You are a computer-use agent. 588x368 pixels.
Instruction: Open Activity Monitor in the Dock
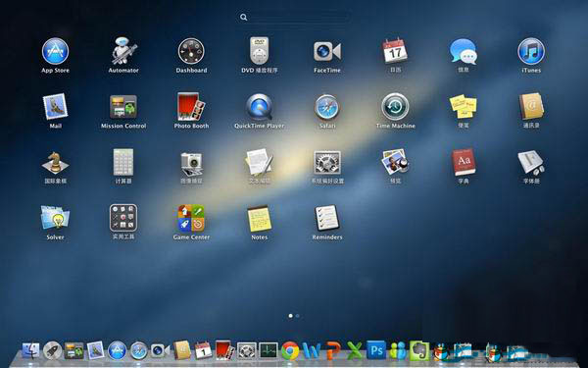[269, 350]
